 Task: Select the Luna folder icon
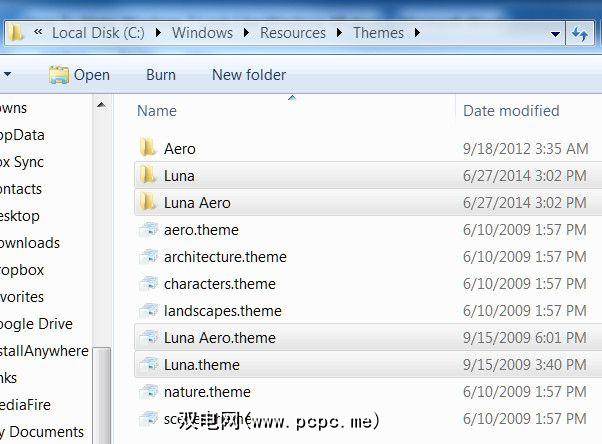coord(148,176)
